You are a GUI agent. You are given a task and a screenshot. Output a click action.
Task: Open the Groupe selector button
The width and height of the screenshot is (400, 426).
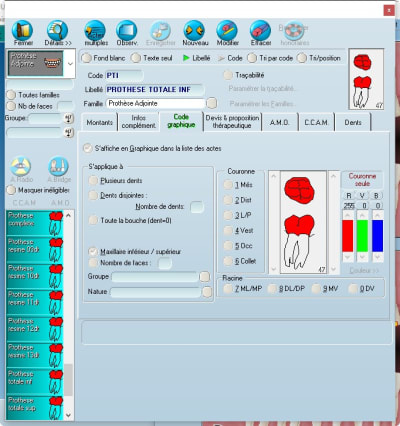pos(205,276)
